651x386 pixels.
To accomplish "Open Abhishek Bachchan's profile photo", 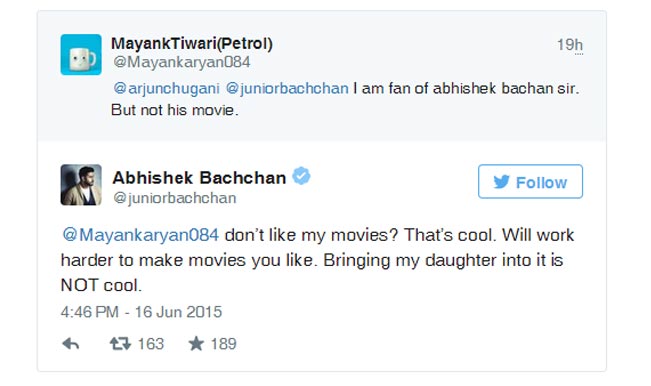I will pyautogui.click(x=81, y=185).
